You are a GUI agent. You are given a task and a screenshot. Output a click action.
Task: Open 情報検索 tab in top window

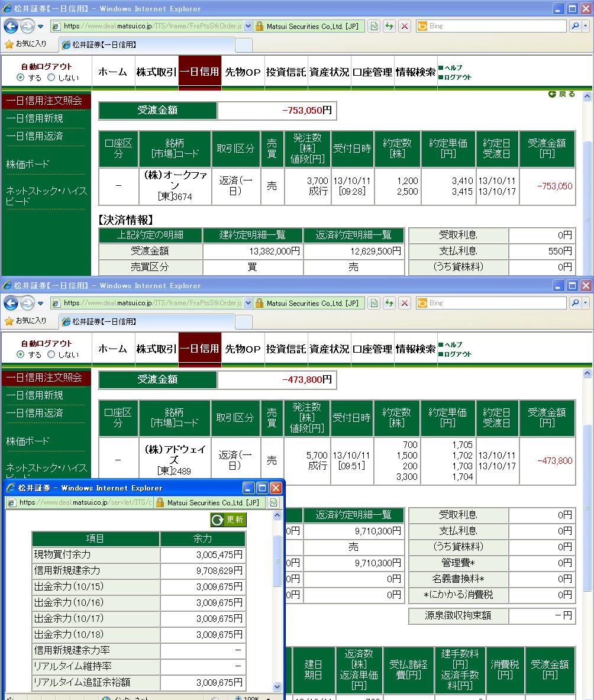(415, 72)
